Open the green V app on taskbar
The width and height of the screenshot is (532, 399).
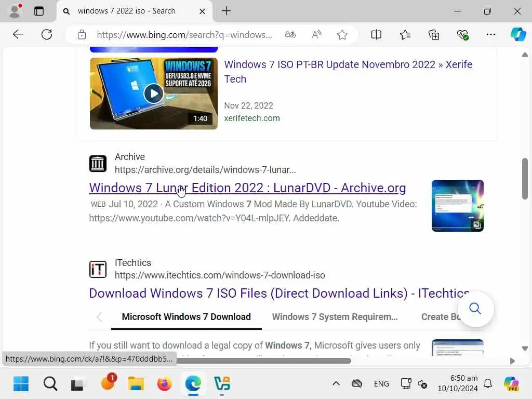click(x=222, y=384)
